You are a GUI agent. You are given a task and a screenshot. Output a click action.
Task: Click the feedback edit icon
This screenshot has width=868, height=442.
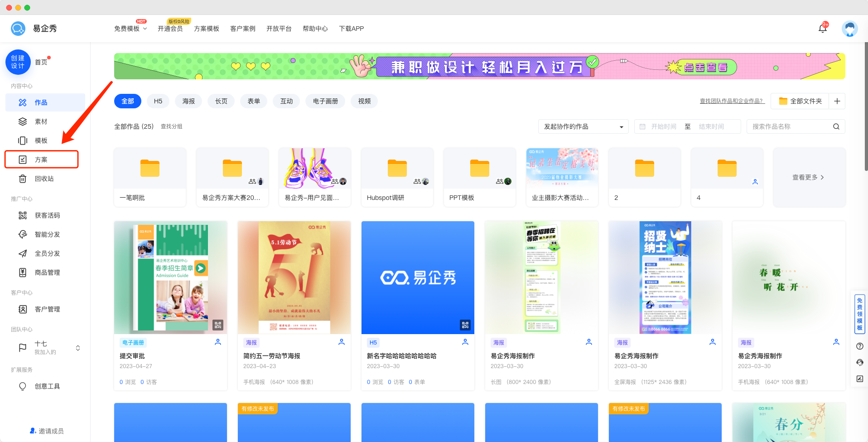(860, 379)
